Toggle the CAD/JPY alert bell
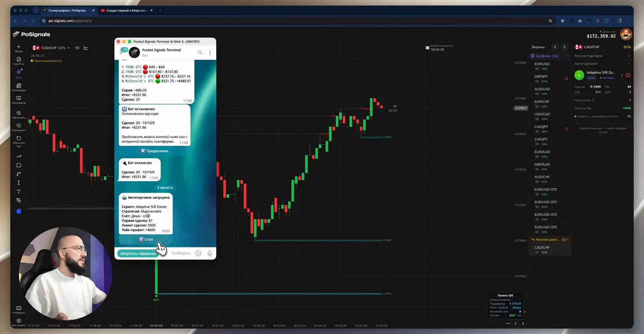 pyautogui.click(x=566, y=129)
